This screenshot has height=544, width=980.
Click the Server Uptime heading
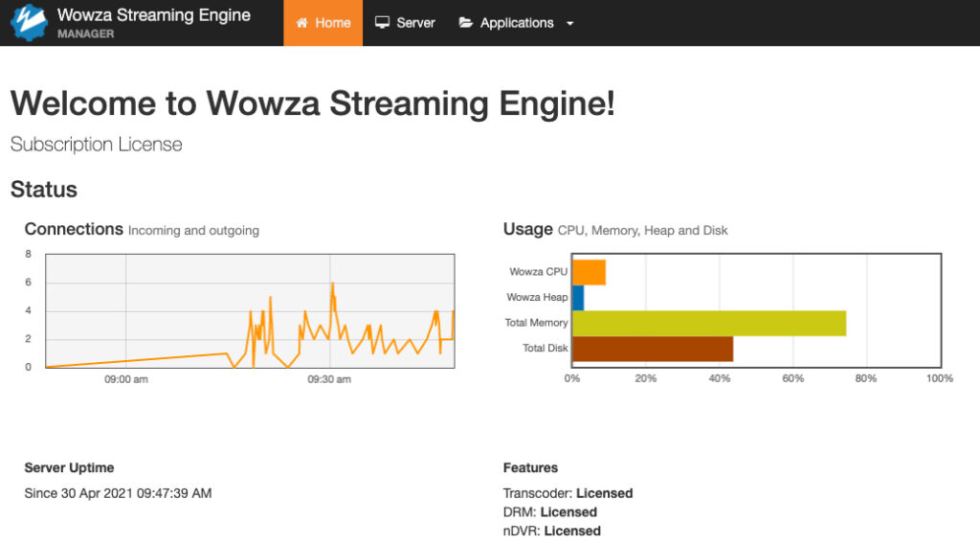[x=69, y=467]
